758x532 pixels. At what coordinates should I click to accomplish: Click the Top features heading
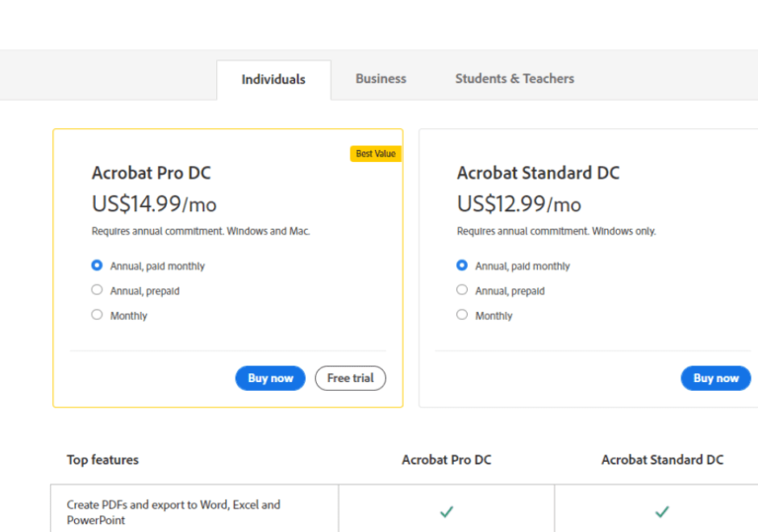point(103,460)
